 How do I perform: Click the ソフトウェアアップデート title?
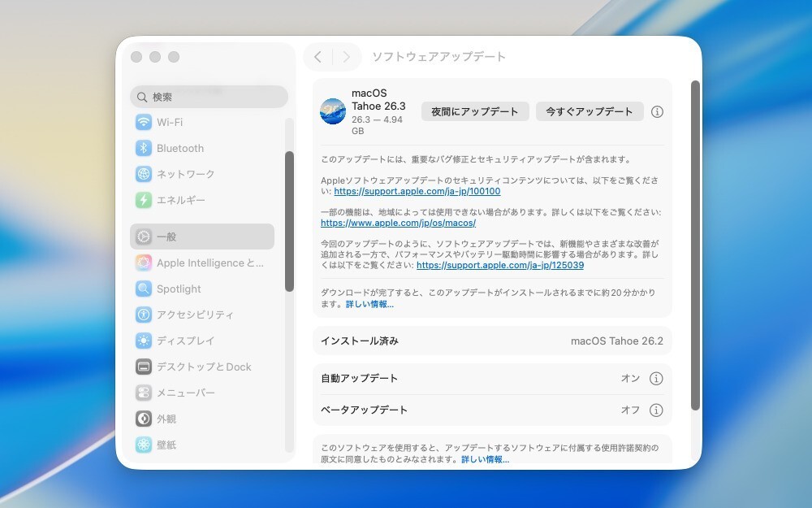[x=438, y=57]
